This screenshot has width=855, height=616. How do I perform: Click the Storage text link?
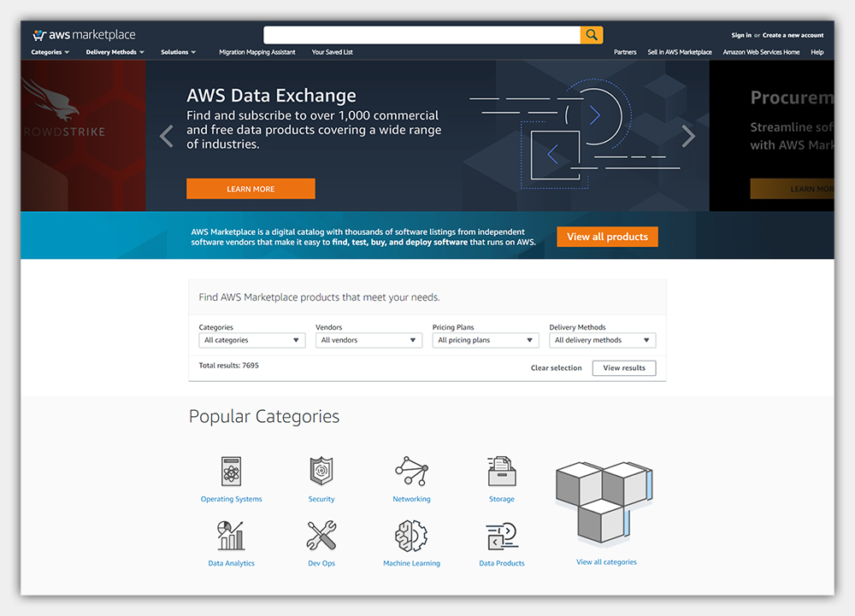coord(502,499)
